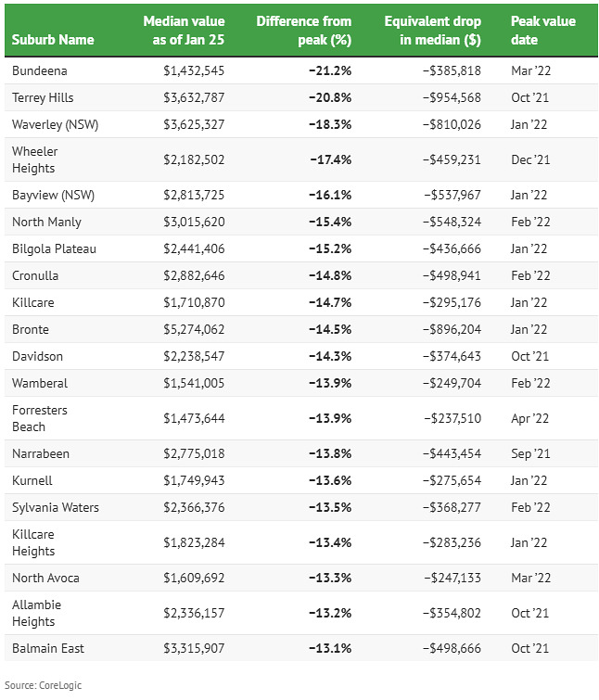Click the Terrey Hills suburb name
This screenshot has height=700, width=599.
coord(43,97)
